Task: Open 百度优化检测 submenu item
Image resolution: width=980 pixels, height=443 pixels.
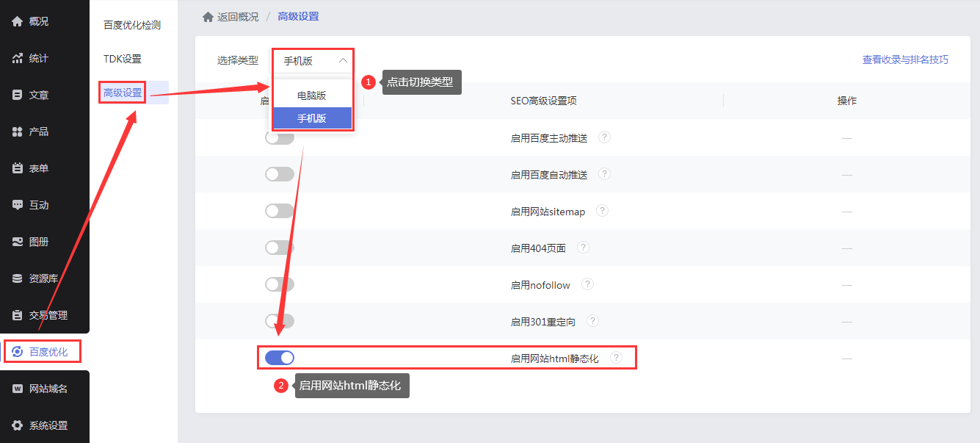Action: click(132, 25)
